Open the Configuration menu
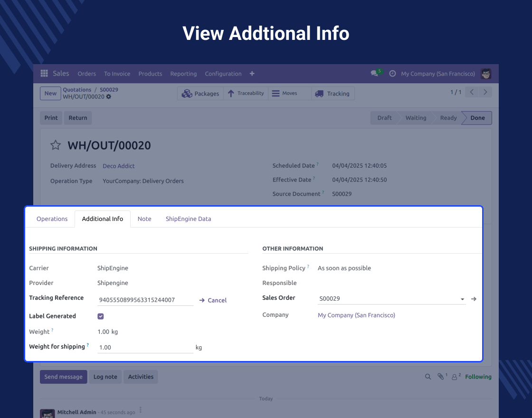Image resolution: width=532 pixels, height=418 pixels. [x=223, y=74]
